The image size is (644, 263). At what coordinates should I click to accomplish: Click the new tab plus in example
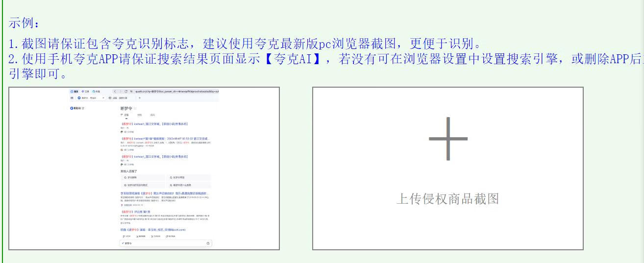click(140, 98)
